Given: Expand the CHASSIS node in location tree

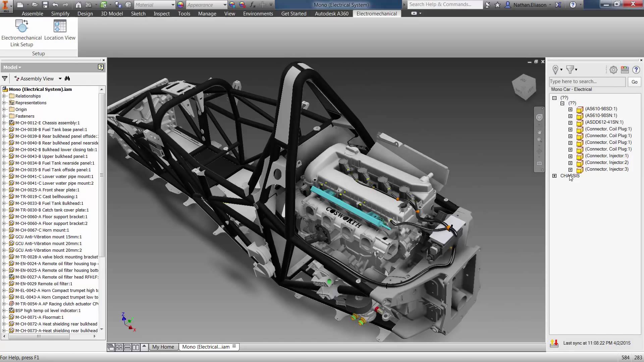Looking at the screenshot, I should pos(554,176).
